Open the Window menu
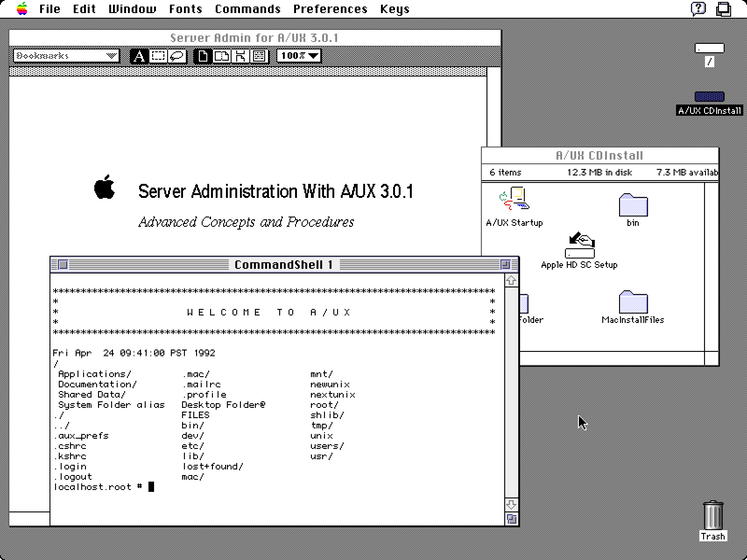Viewport: 747px width, 560px height. pos(132,9)
